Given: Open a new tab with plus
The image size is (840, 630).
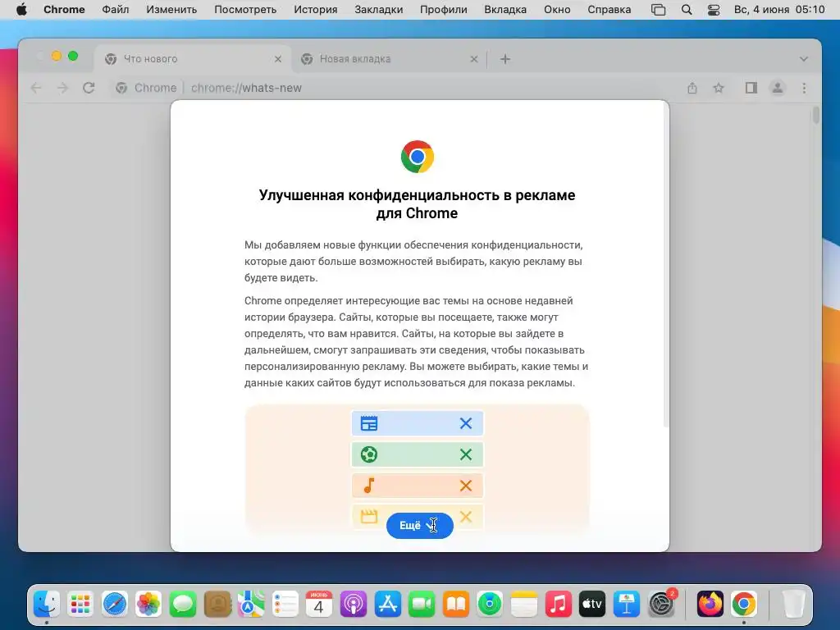Looking at the screenshot, I should (x=505, y=59).
